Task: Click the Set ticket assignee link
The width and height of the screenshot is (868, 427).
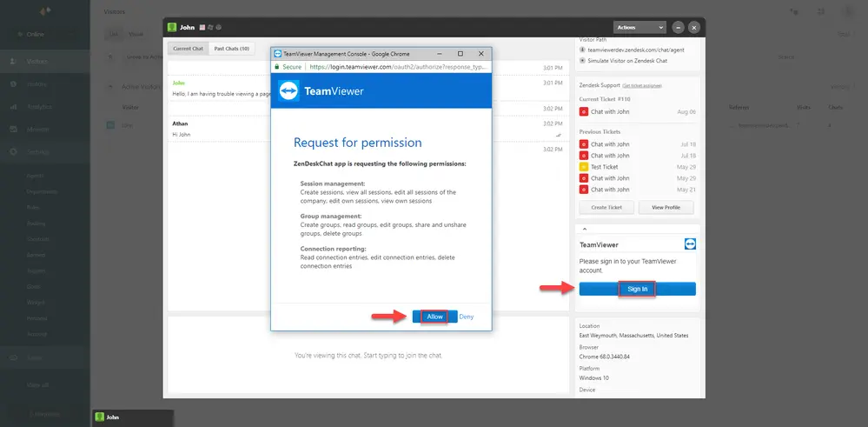Action: [641, 86]
